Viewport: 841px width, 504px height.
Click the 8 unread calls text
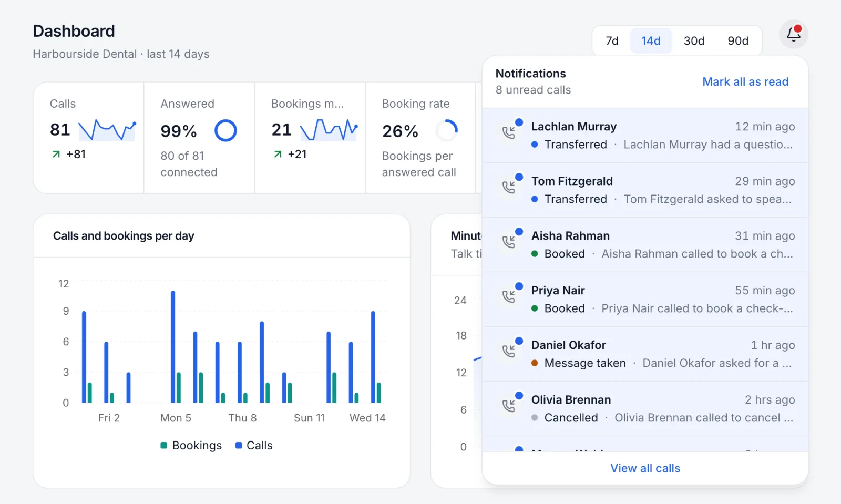coord(533,90)
